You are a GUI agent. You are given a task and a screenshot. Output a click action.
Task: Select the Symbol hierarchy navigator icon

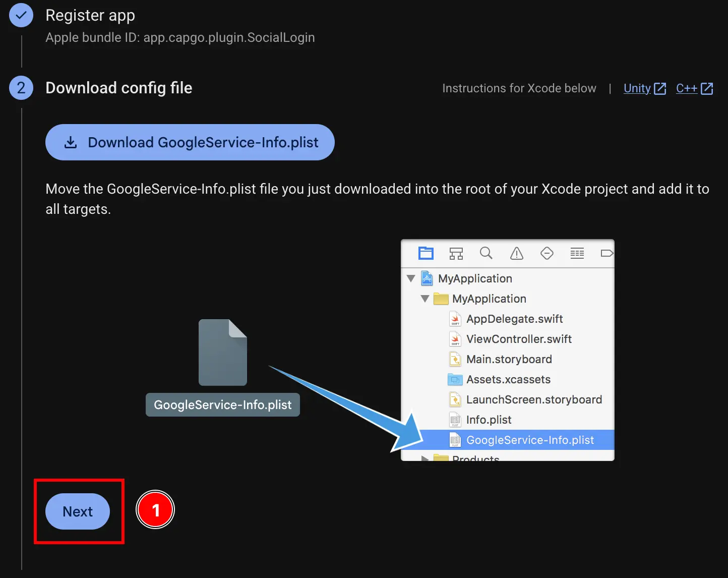[456, 253]
